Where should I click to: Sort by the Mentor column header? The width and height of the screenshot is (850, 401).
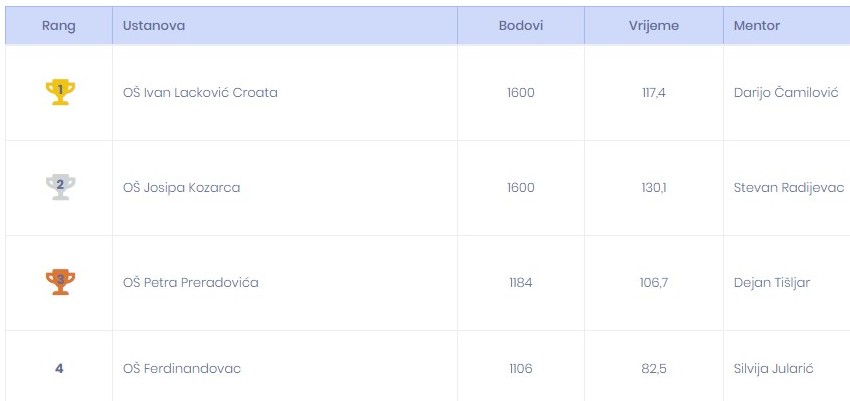757,25
